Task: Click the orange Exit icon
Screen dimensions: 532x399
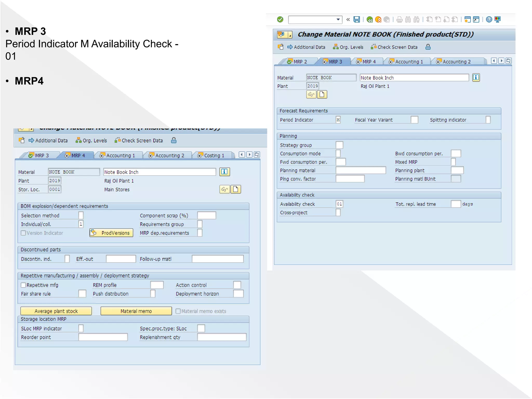Action: [378, 19]
